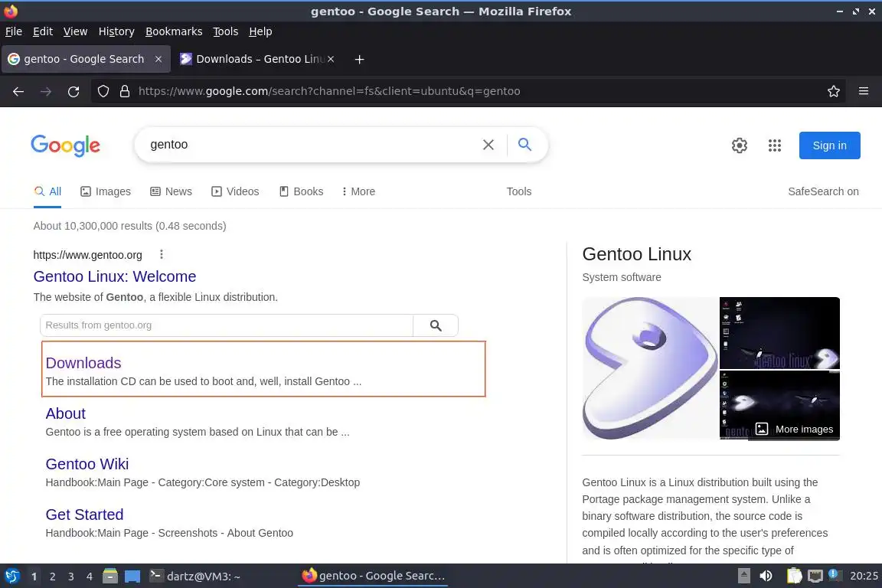
Task: Open the options dots beside gentoo.org result
Action: [x=162, y=255]
